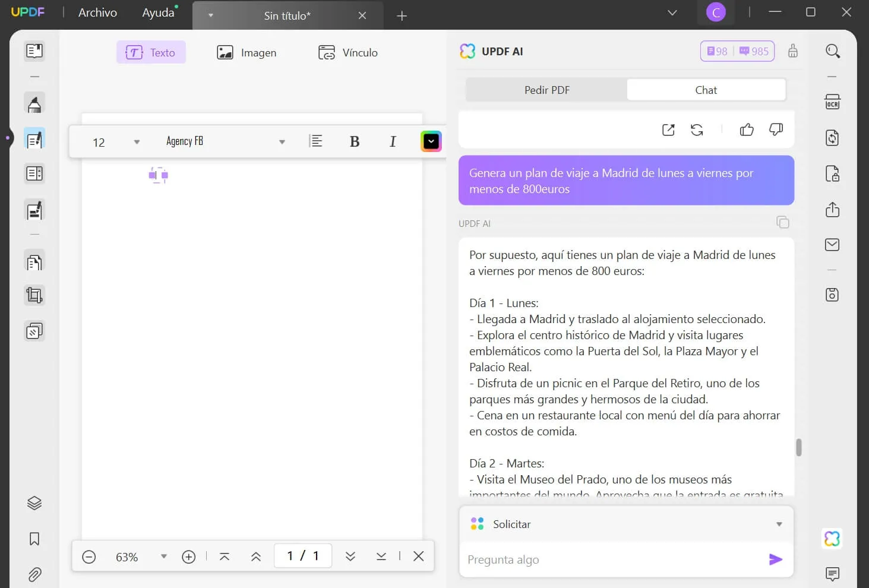Select the Imagen insert tool
Viewport: 869px width, 588px height.
click(247, 52)
